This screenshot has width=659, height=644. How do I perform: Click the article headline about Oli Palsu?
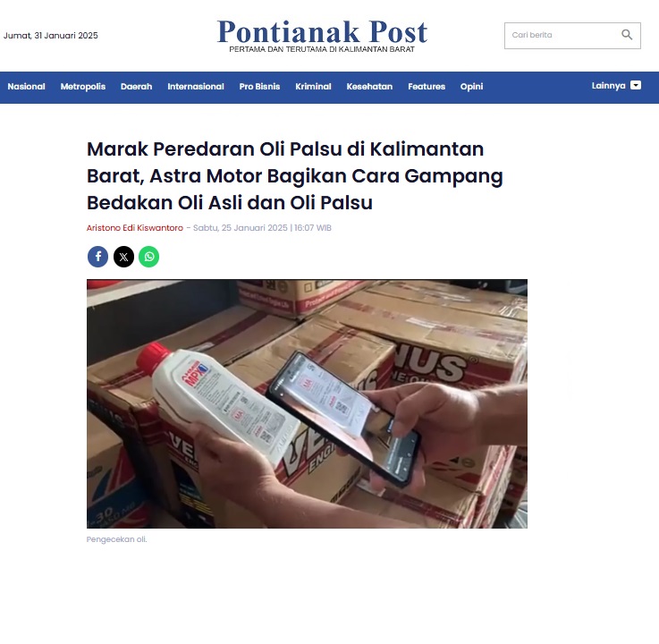pyautogui.click(x=294, y=175)
